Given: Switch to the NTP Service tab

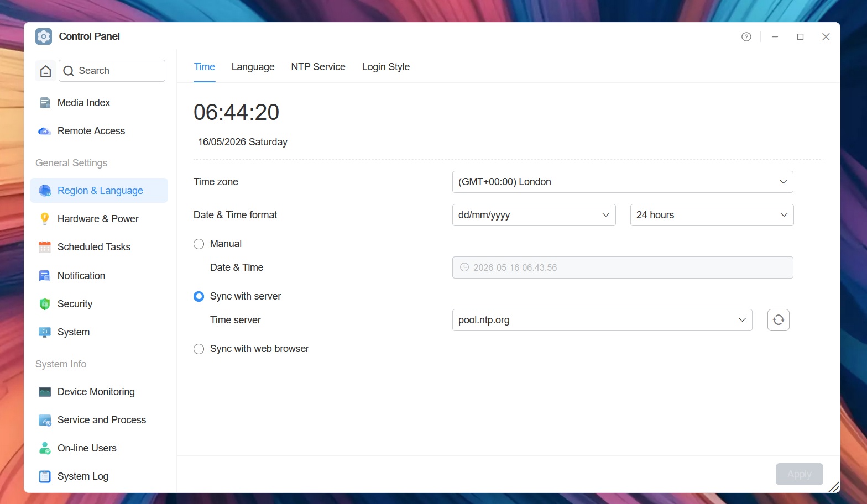Looking at the screenshot, I should 318,67.
